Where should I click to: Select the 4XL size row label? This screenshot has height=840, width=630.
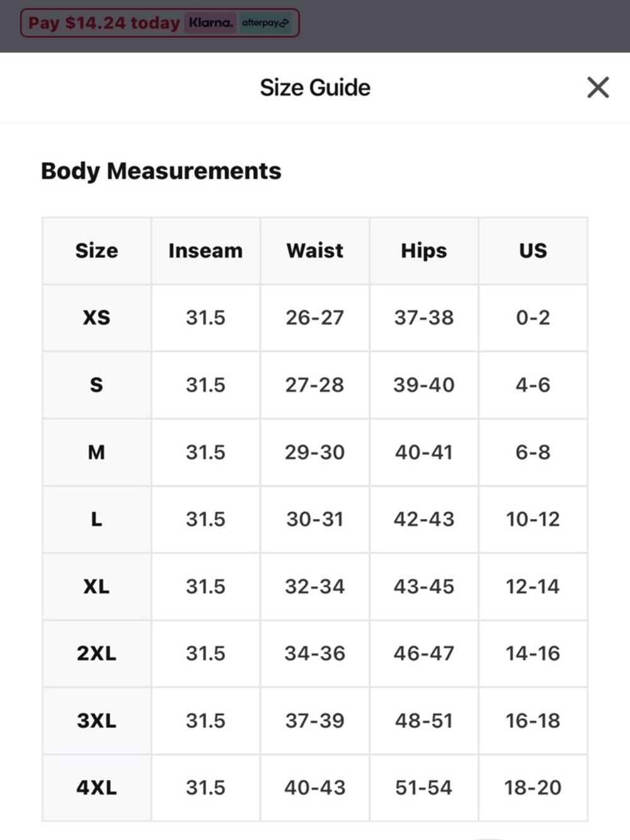pos(96,788)
